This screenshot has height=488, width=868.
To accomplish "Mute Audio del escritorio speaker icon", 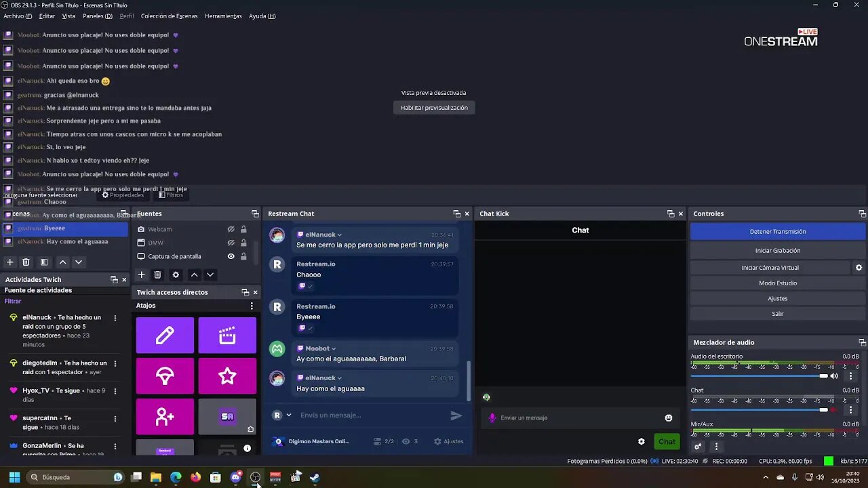I will click(x=834, y=376).
